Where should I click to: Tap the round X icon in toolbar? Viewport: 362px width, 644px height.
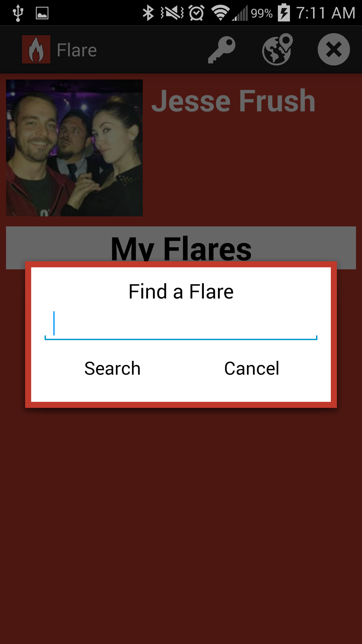tap(334, 49)
